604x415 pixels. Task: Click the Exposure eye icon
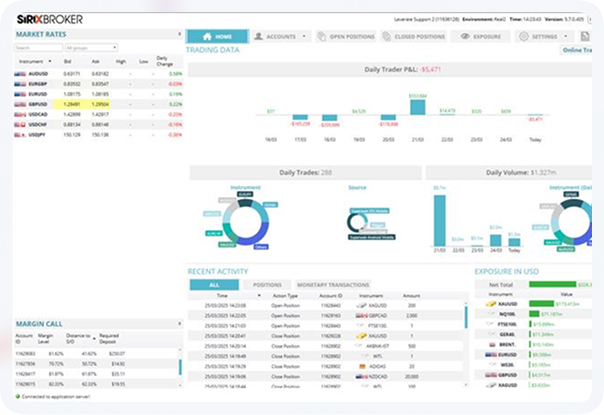465,37
